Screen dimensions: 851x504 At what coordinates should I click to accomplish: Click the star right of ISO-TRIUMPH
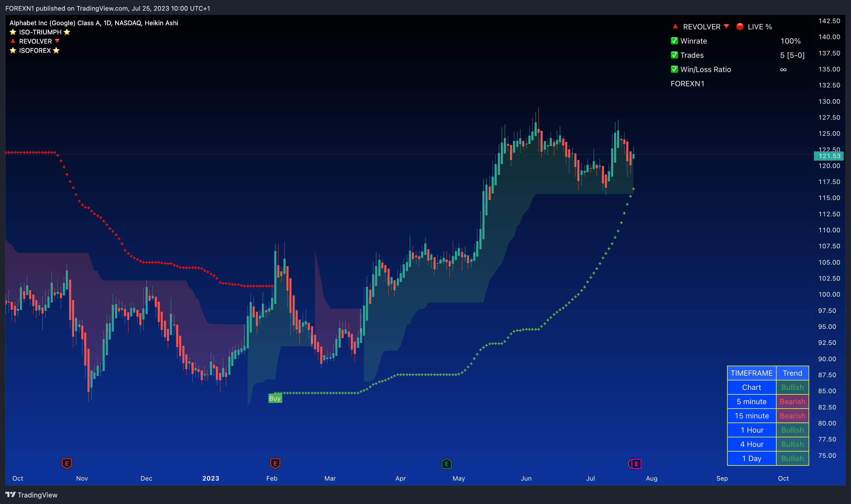point(67,32)
